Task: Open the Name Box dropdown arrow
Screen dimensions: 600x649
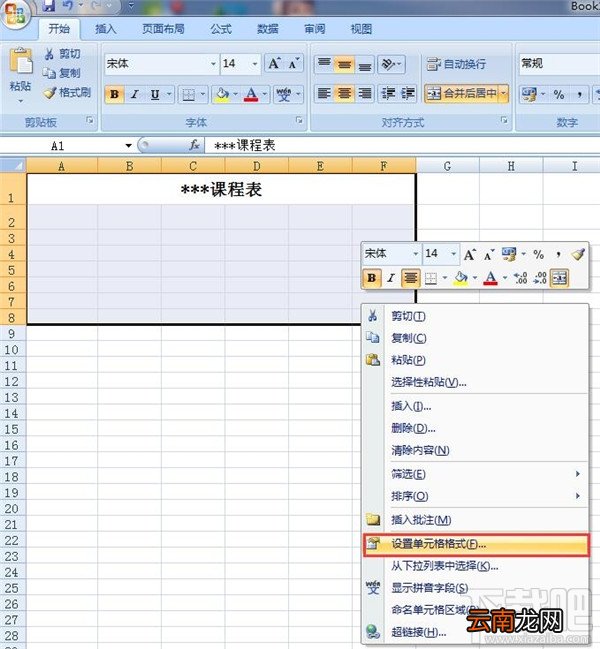Action: pyautogui.click(x=128, y=146)
